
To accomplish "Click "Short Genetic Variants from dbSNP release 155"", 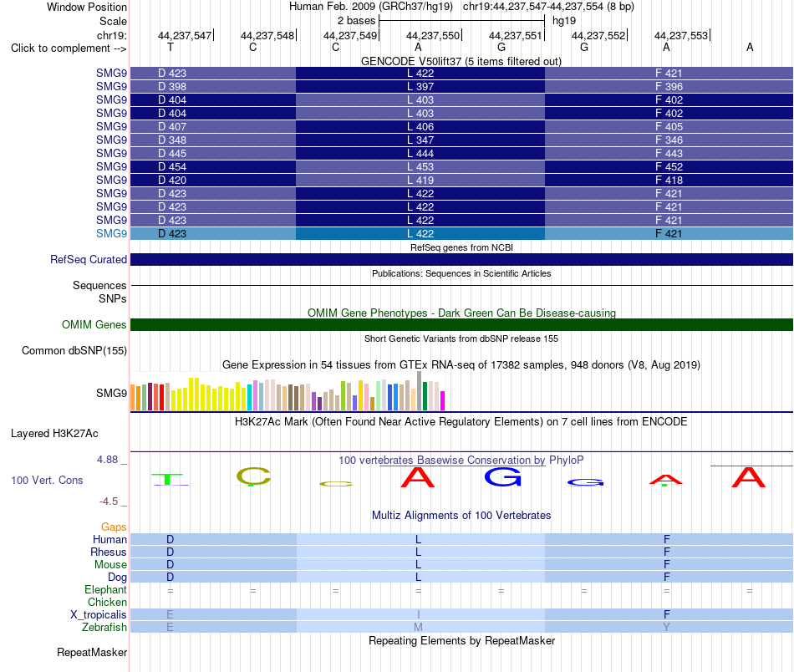I will [461, 339].
